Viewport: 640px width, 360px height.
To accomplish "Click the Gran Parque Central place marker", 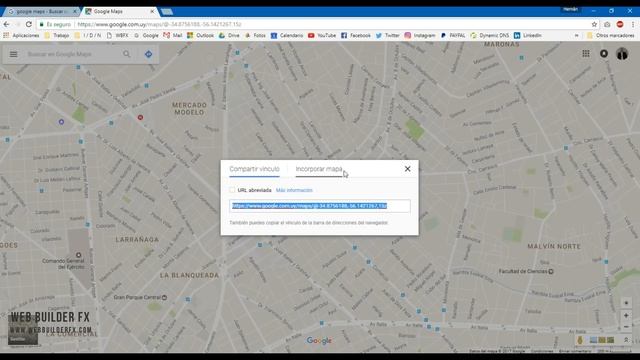I will [x=164, y=297].
